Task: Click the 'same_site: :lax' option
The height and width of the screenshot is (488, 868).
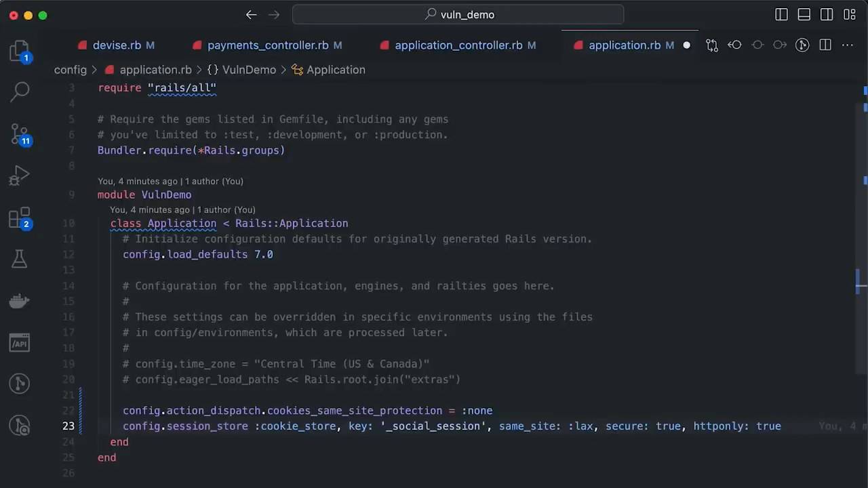Action: point(547,426)
